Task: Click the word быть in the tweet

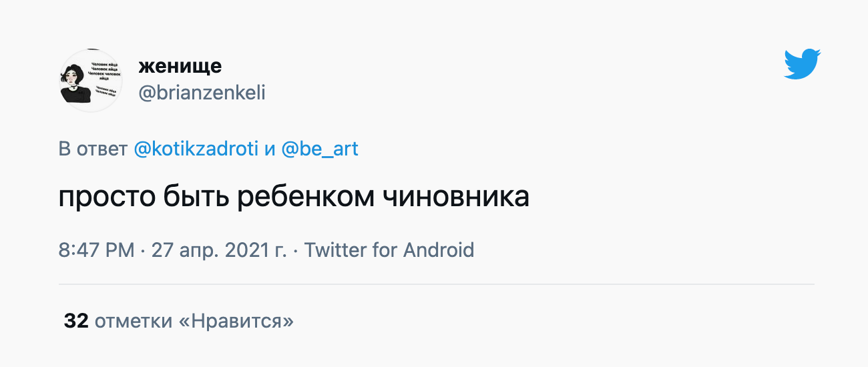Action: [x=194, y=198]
